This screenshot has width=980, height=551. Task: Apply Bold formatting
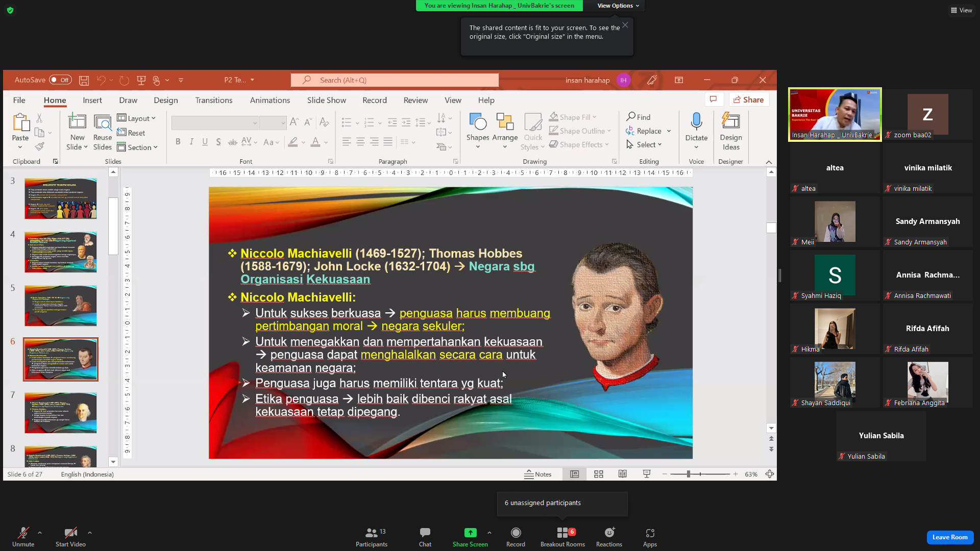(178, 142)
